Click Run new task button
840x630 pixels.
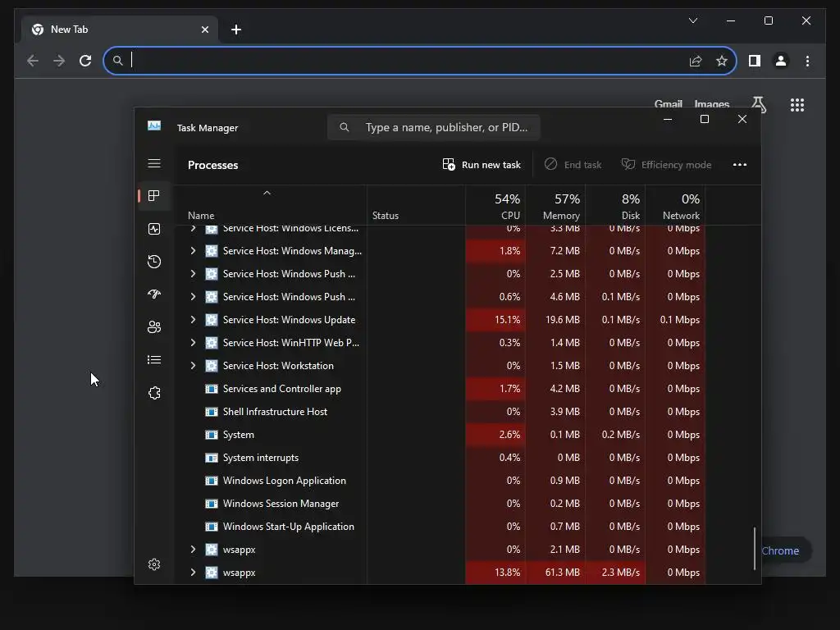(x=481, y=164)
